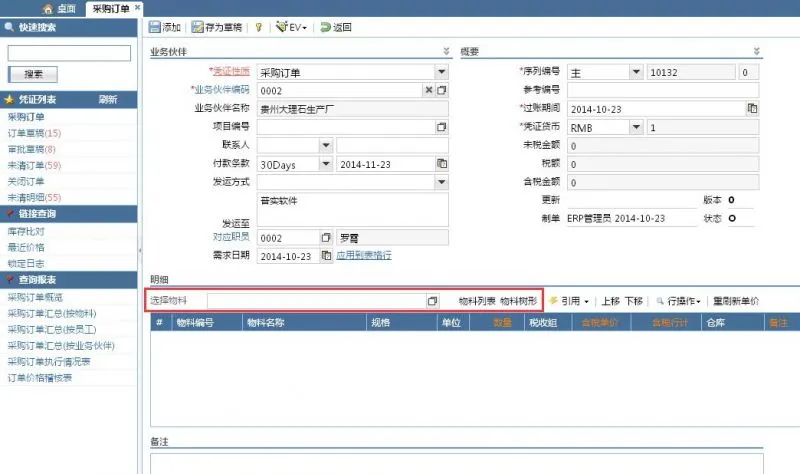Screen dimensions: 800x474
Task: Open 未清订单(59) in sidebar
Action: pyautogui.click(x=34, y=165)
